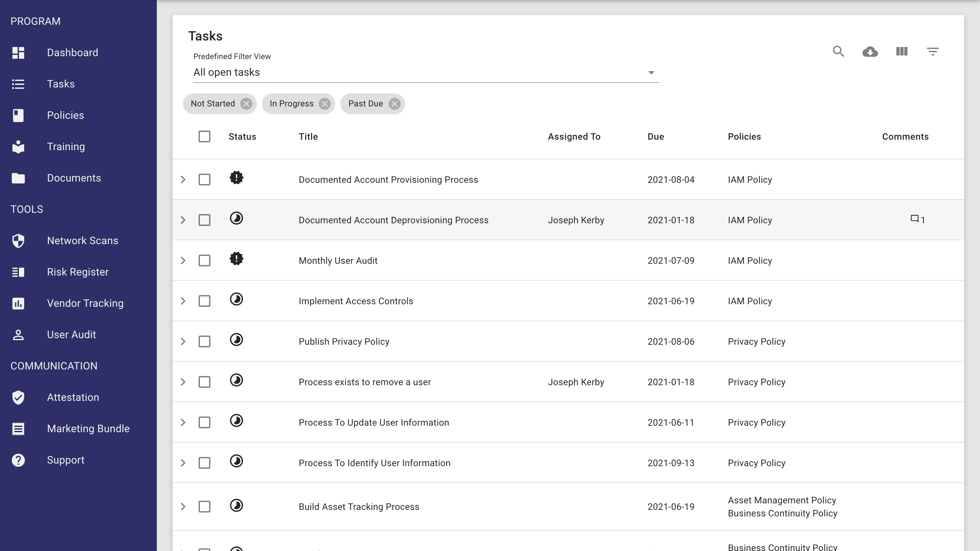Viewport: 980px width, 551px height.
Task: Click past-due status icon for Documented Account Provisioning Process
Action: [236, 178]
